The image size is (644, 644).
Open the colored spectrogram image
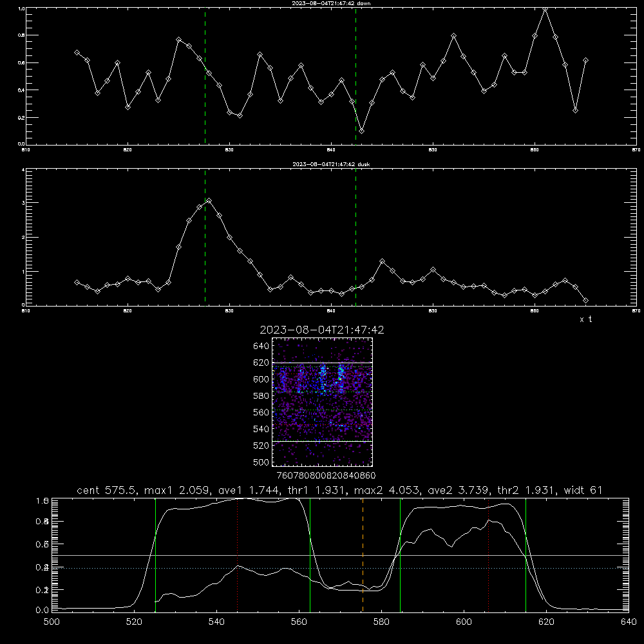(323, 402)
